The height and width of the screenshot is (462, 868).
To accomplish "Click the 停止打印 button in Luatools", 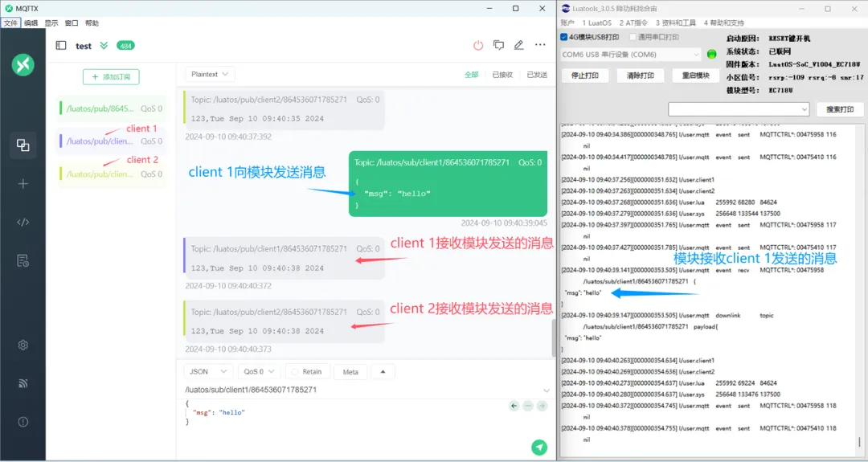I will click(585, 76).
